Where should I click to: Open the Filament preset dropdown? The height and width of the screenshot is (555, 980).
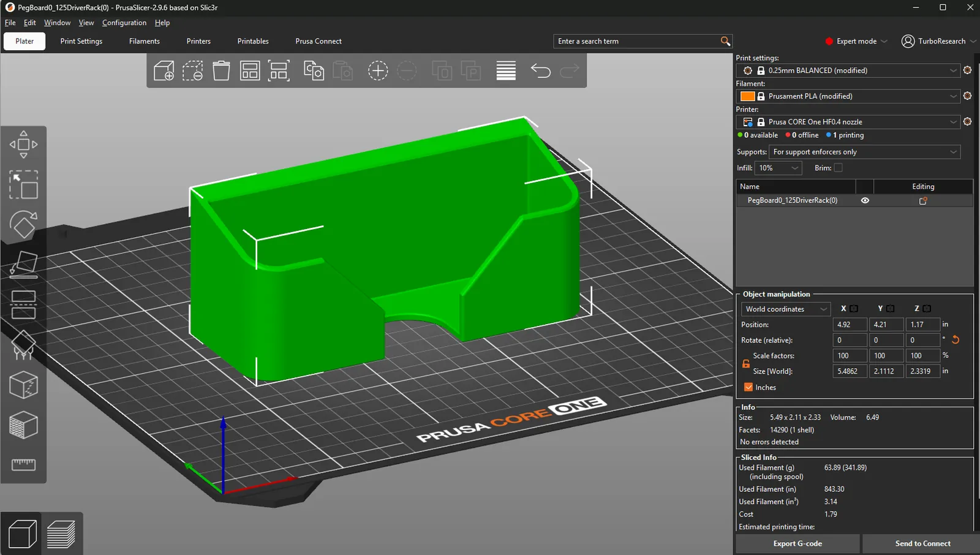[x=850, y=96]
